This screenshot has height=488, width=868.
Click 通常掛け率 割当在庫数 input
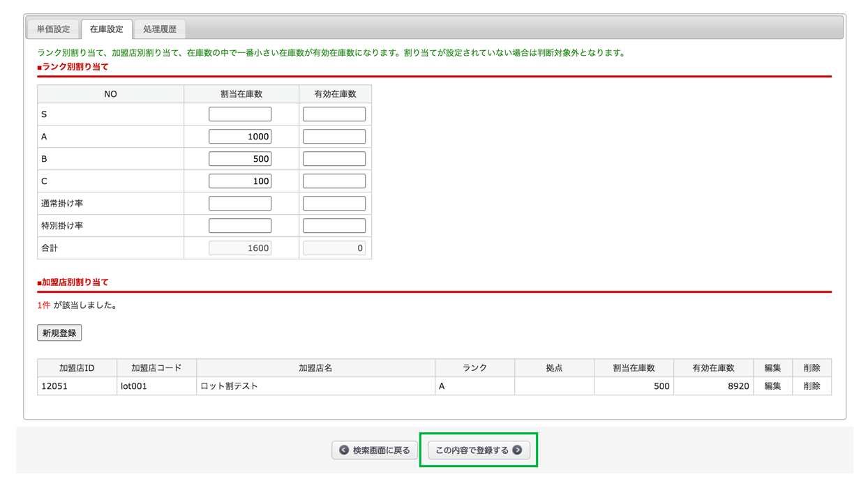[240, 204]
